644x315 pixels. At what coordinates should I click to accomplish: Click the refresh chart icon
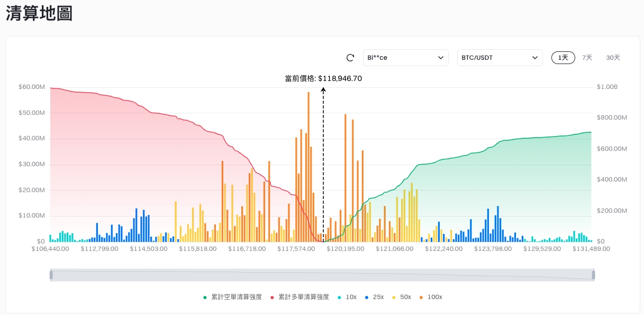(350, 58)
